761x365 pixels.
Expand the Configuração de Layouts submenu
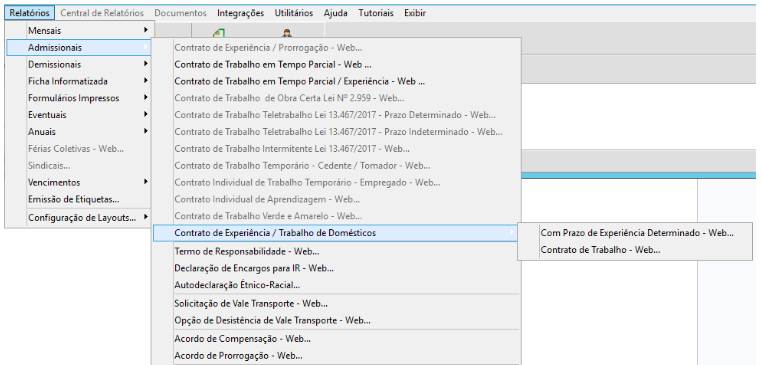tap(79, 218)
